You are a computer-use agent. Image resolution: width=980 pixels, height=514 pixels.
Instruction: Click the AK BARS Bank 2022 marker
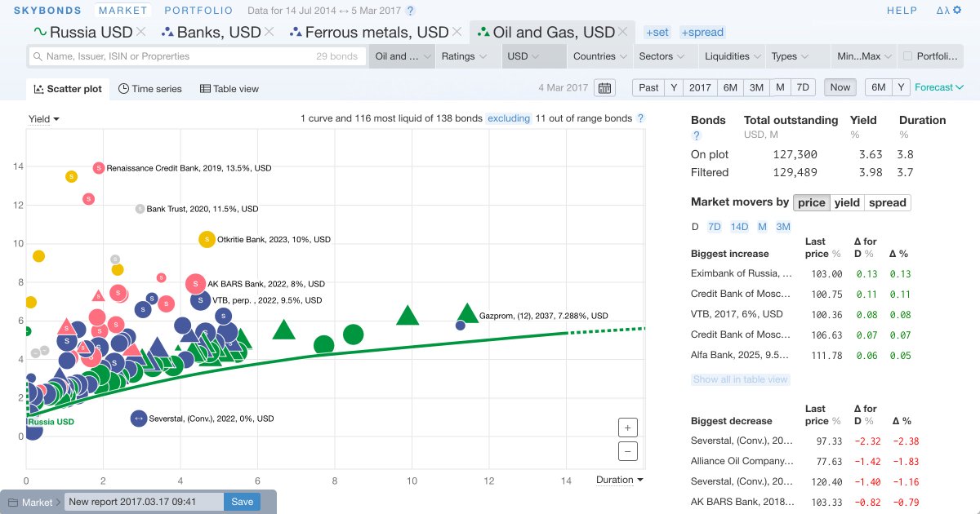coord(195,284)
